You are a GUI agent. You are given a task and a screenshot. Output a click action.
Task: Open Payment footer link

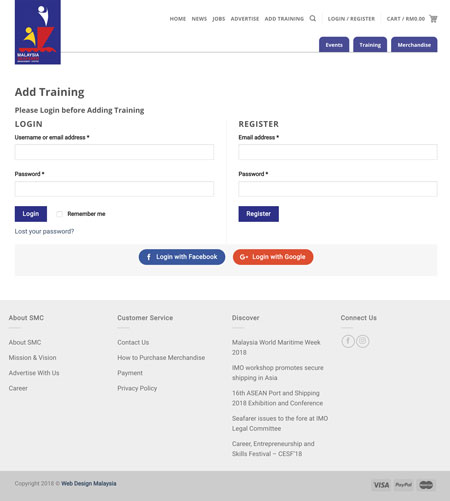point(130,373)
